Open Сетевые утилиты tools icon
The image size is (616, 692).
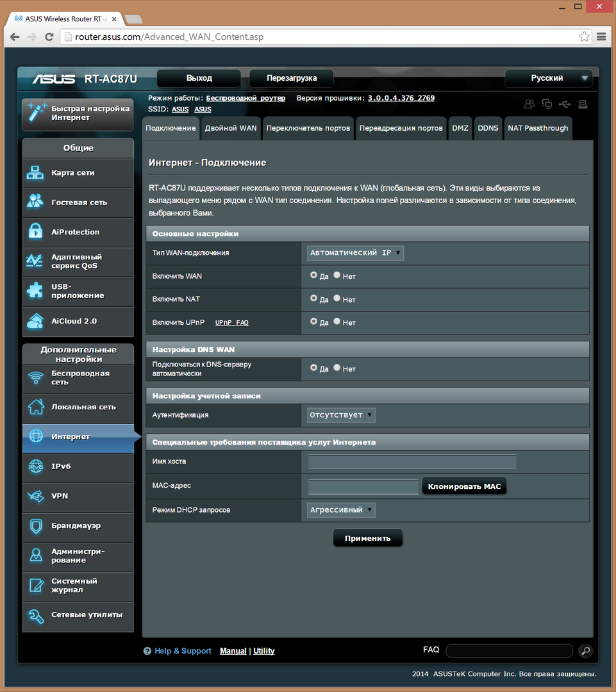click(x=35, y=615)
